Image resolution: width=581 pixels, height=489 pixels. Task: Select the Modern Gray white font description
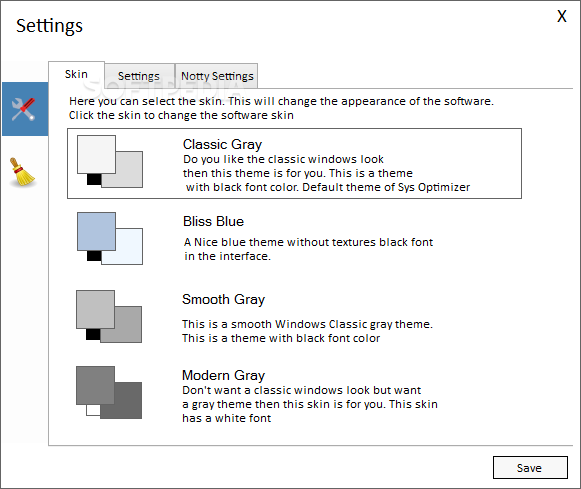coord(310,404)
